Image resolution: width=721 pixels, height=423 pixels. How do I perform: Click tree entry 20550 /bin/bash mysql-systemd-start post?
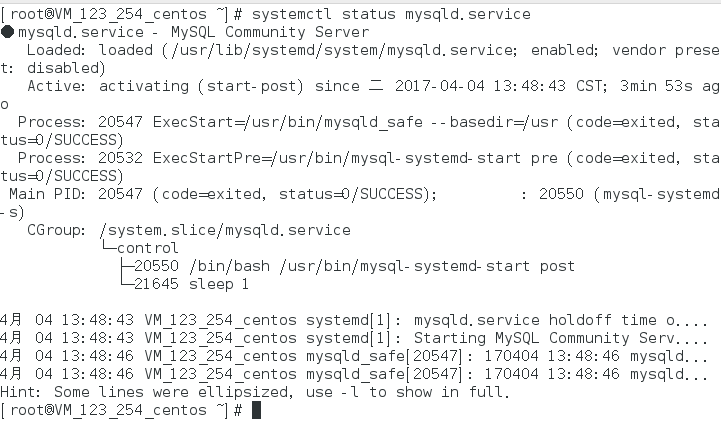(x=354, y=266)
